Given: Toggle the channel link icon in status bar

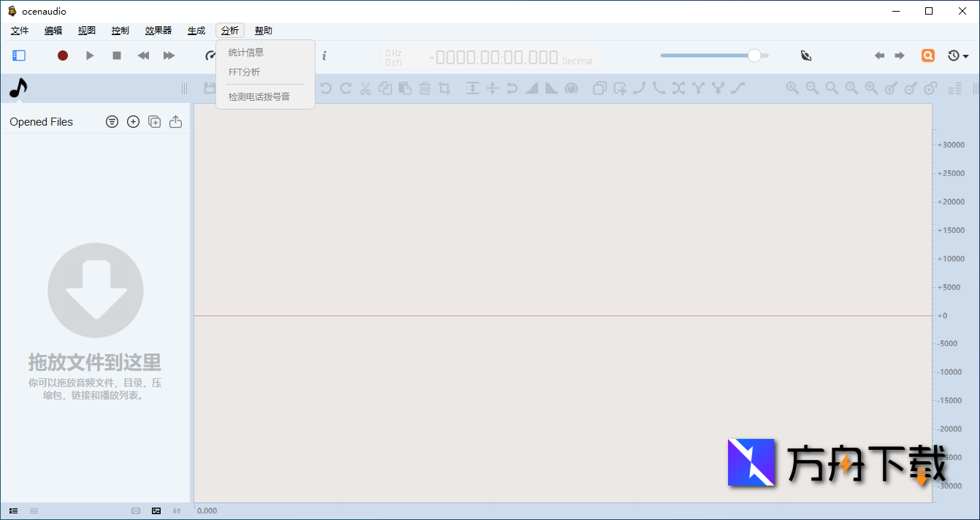Looking at the screenshot, I should [136, 511].
